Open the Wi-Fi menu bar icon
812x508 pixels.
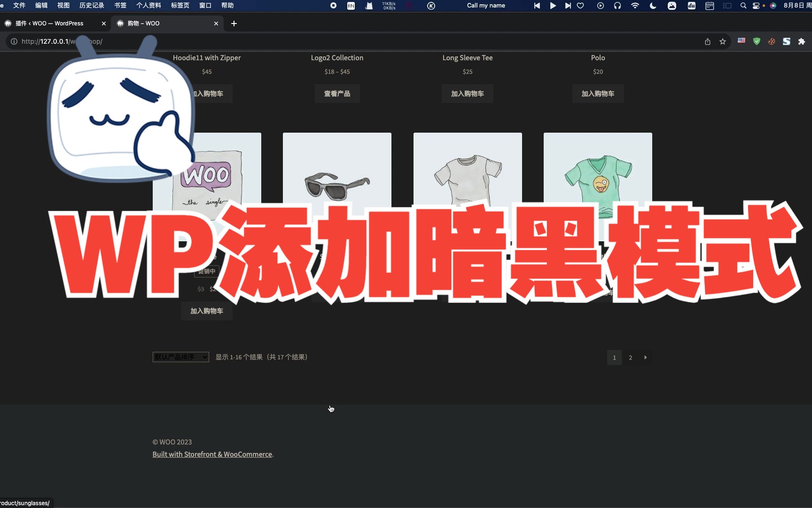tap(635, 6)
